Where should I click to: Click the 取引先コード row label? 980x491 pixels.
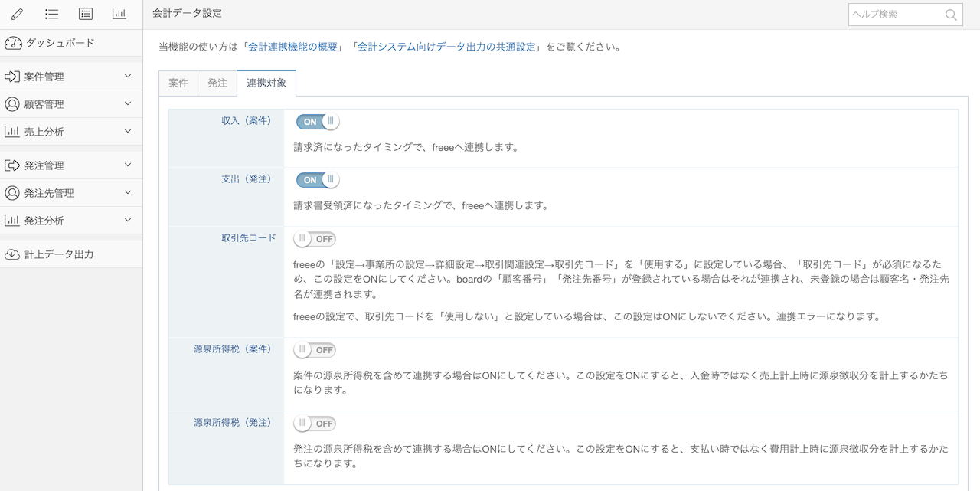pyautogui.click(x=249, y=238)
